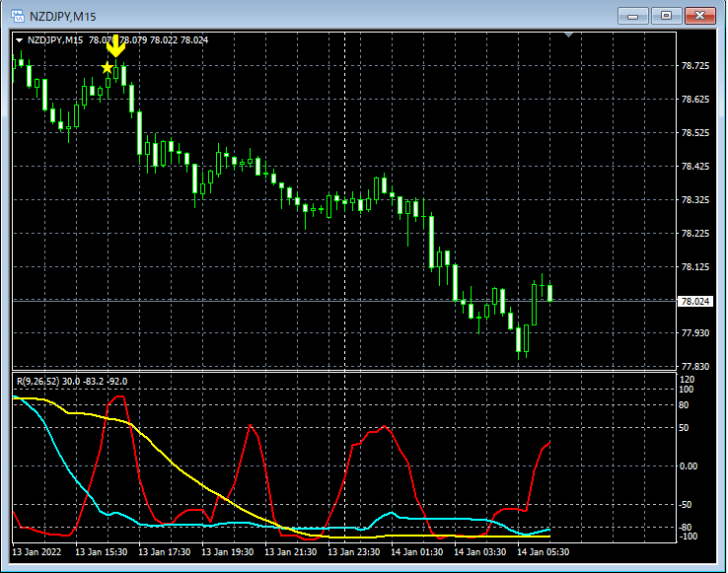Click indicator scale label -80
The width and height of the screenshot is (728, 573).
[686, 528]
